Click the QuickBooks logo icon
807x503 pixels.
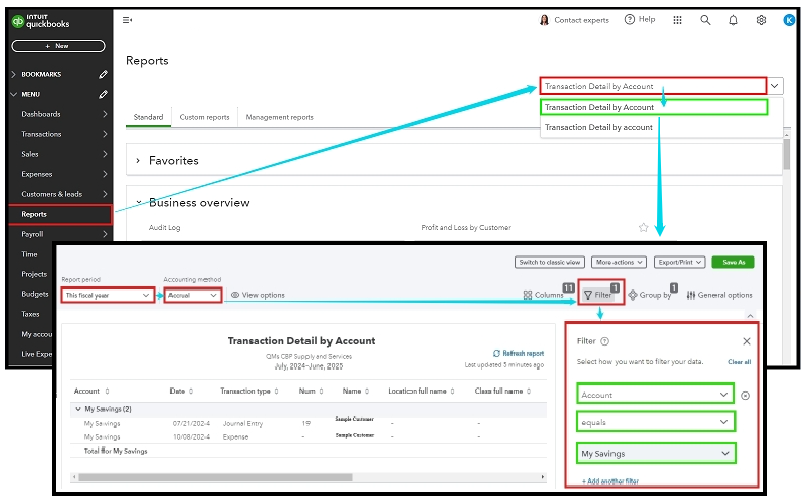pyautogui.click(x=17, y=21)
